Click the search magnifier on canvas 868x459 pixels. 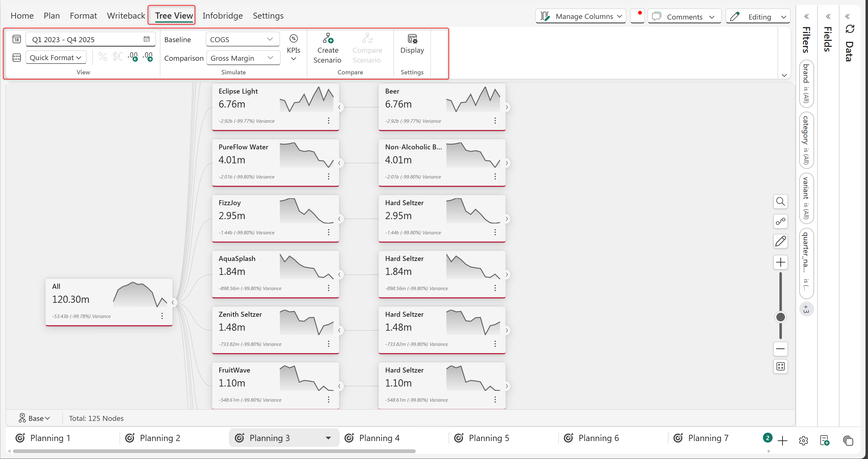(x=780, y=201)
